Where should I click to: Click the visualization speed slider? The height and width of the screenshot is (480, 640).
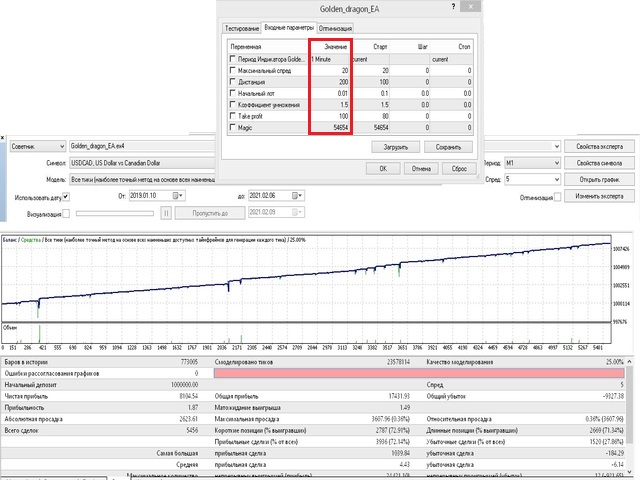pos(115,213)
